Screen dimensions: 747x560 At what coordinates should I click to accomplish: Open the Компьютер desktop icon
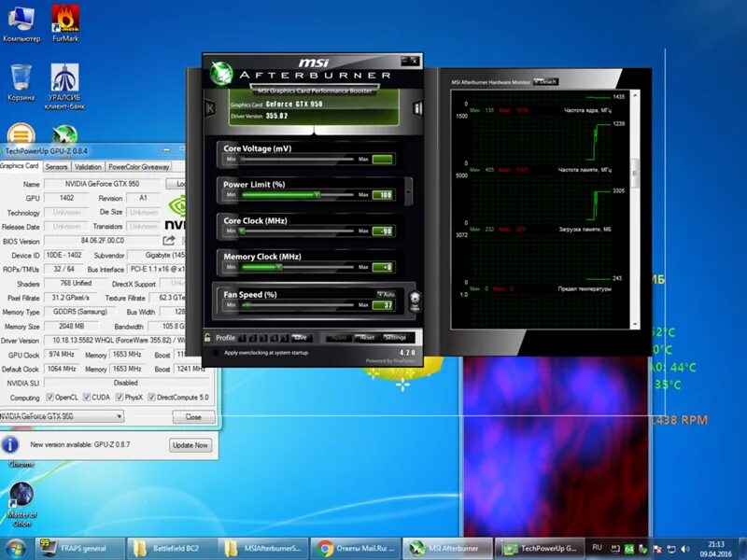(x=21, y=24)
